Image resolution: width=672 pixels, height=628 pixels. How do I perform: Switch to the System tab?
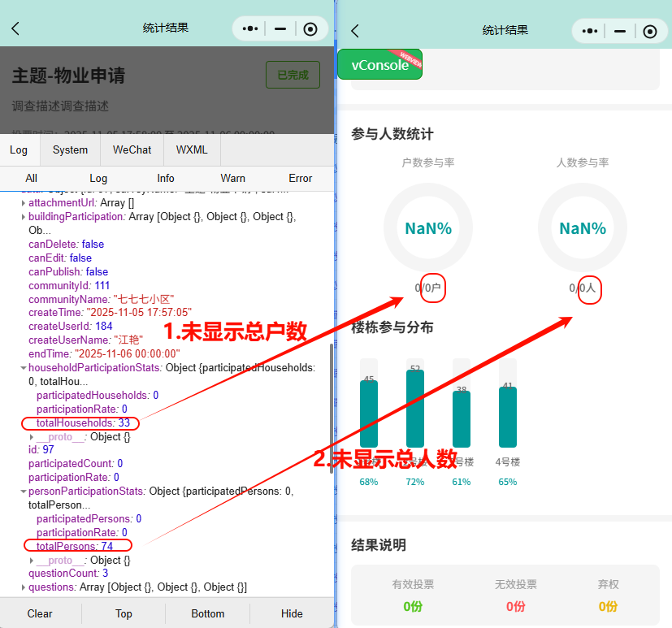click(x=69, y=149)
